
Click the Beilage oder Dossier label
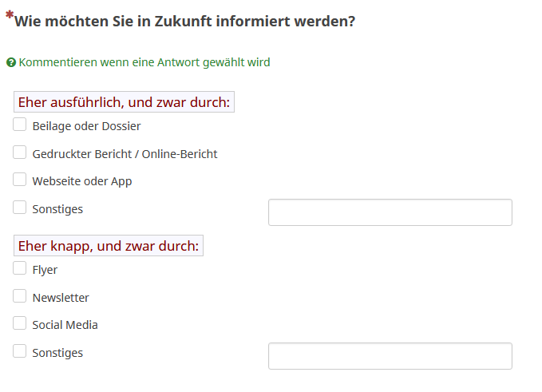(86, 126)
